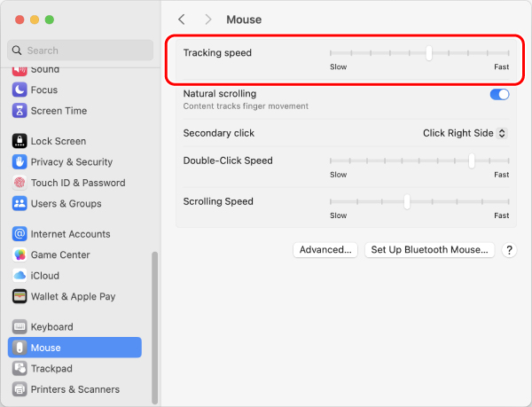Viewport: 532px width, 407px height.
Task: Click the Advanced... button
Action: [325, 250]
